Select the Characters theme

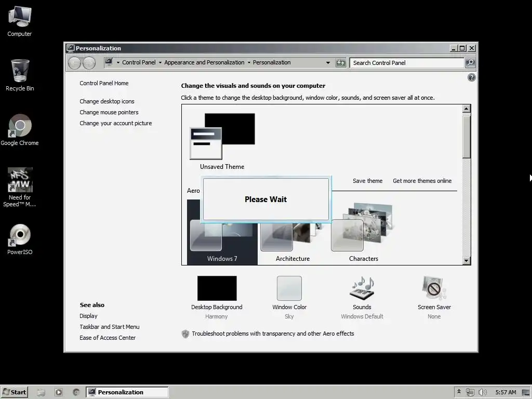pos(363,233)
